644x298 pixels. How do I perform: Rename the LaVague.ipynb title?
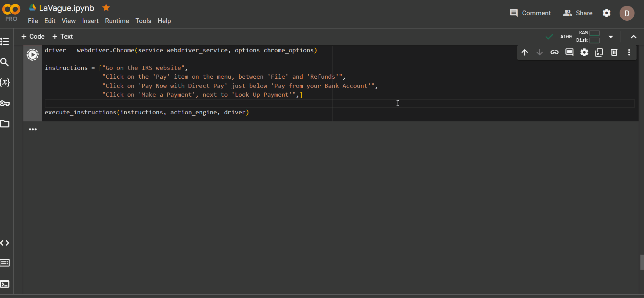[66, 8]
